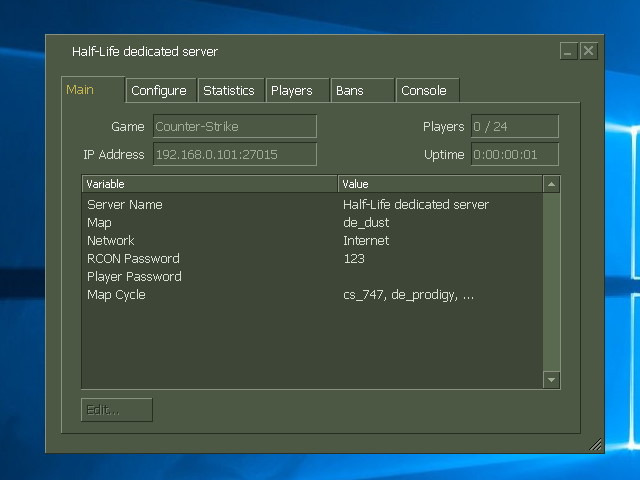Screen dimensions: 640x480
Task: Select the Map Cycle row
Action: point(313,294)
